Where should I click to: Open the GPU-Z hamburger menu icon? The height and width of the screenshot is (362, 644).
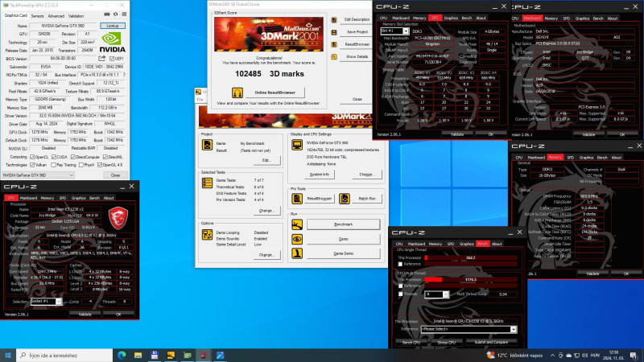click(124, 14)
